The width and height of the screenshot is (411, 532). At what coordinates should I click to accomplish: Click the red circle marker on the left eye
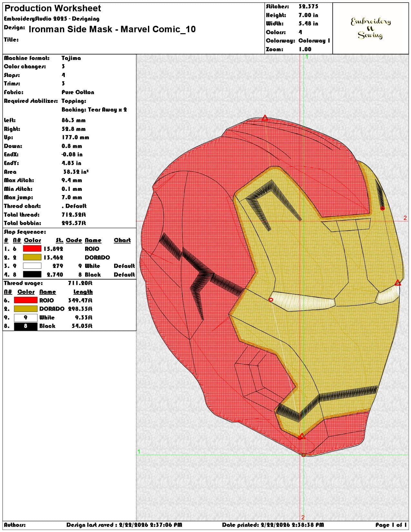271,300
